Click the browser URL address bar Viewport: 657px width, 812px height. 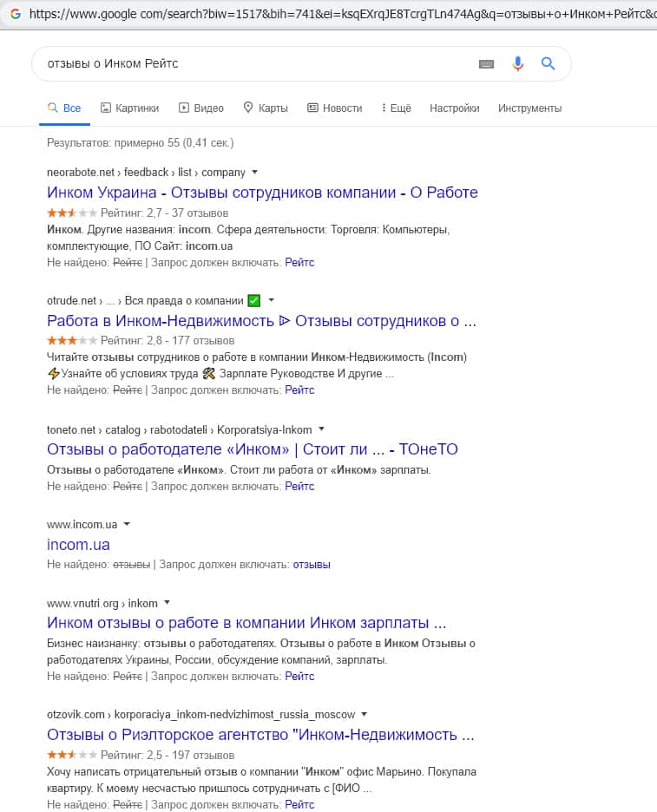pyautogui.click(x=342, y=14)
